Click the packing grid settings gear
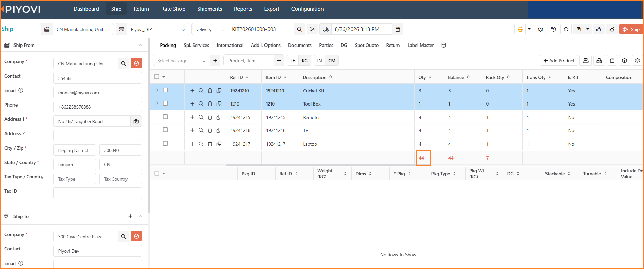This screenshot has width=644, height=269. (637, 61)
